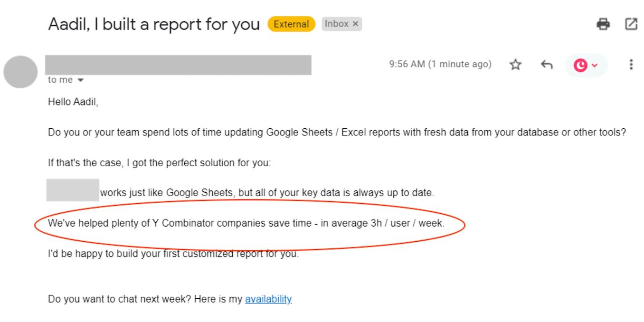Show recipient details next to 'to me'

click(x=80, y=80)
